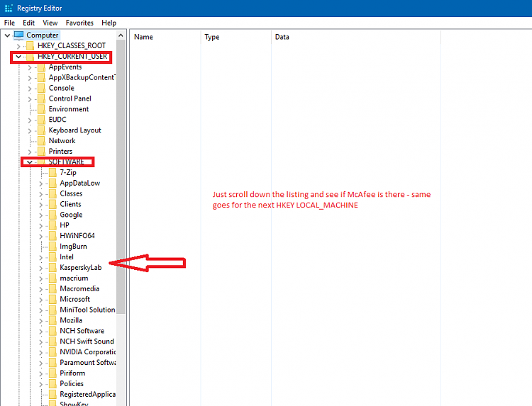
Task: Click the Control Panel folder icon
Action: pyautogui.click(x=41, y=98)
